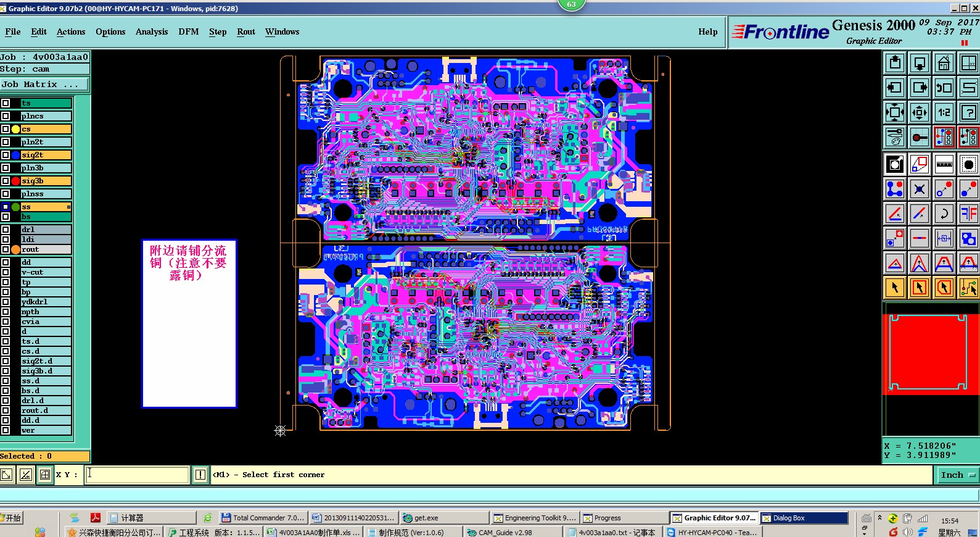This screenshot has height=537, width=980.
Task: Select the plain arrow pointer tool
Action: click(x=895, y=288)
